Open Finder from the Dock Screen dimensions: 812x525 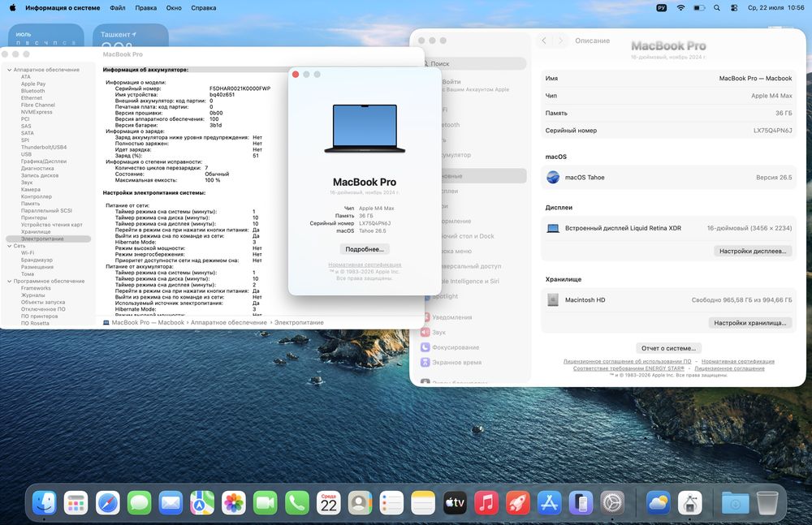click(45, 503)
